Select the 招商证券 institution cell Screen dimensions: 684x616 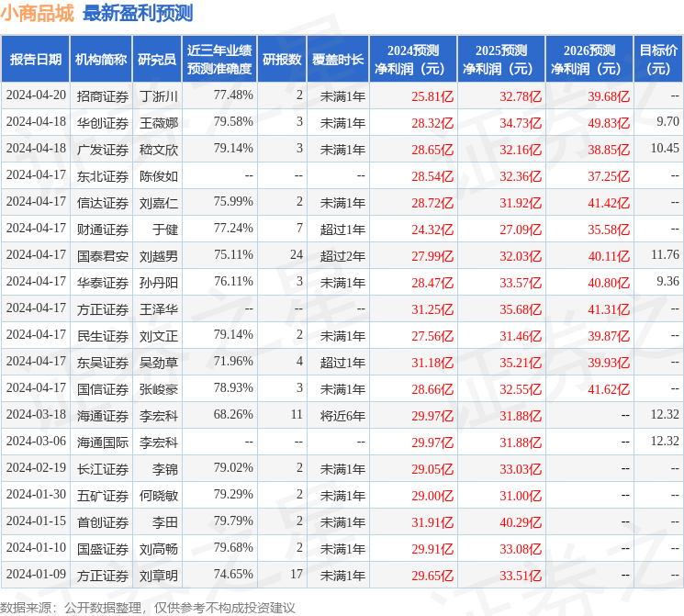click(x=103, y=96)
